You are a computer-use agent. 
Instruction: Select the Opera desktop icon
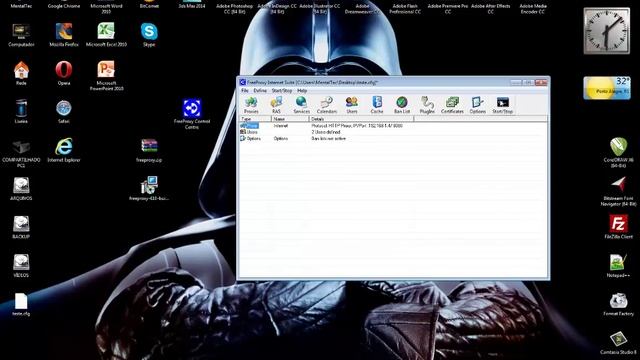click(64, 73)
